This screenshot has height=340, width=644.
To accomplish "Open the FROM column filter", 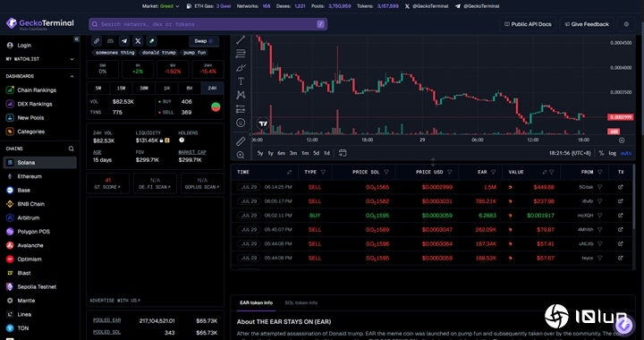I will (x=600, y=172).
